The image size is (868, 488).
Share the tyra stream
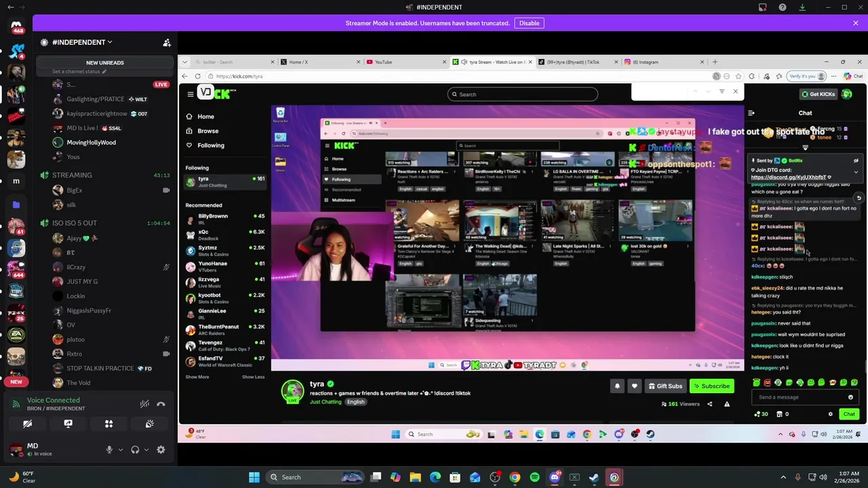[x=710, y=404]
